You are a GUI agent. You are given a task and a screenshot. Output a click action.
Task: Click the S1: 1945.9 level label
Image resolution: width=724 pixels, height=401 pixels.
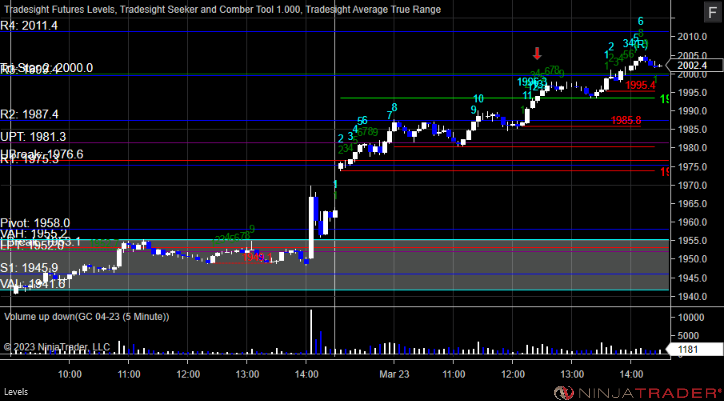point(29,267)
